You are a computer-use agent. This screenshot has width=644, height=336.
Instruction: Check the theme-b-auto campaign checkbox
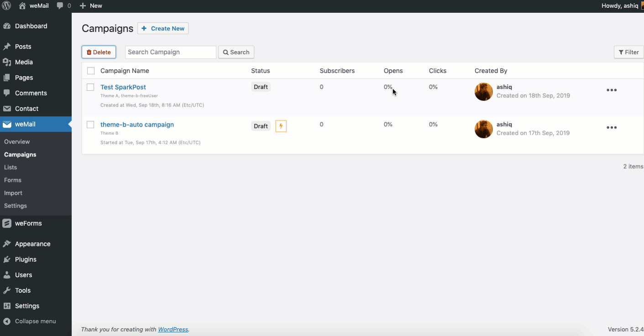[x=90, y=124]
